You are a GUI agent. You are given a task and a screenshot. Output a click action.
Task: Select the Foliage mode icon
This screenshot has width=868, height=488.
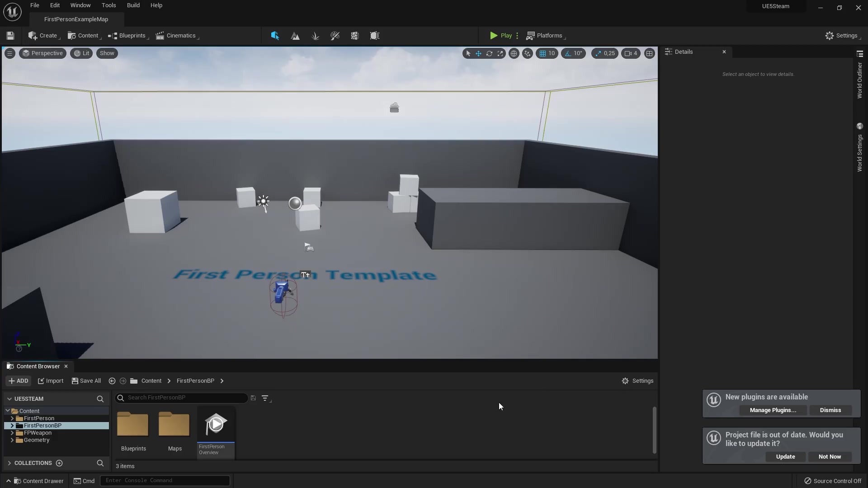(x=315, y=36)
